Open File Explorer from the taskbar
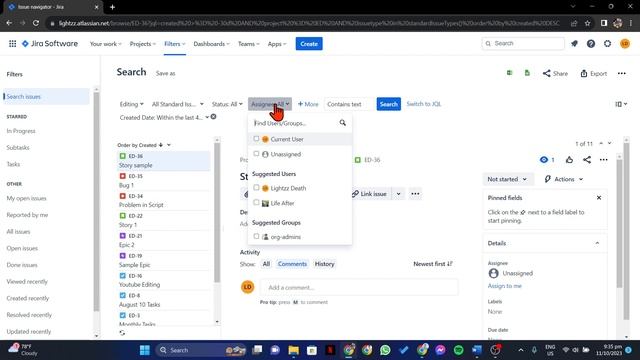The width and height of the screenshot is (640, 360). coord(293,350)
